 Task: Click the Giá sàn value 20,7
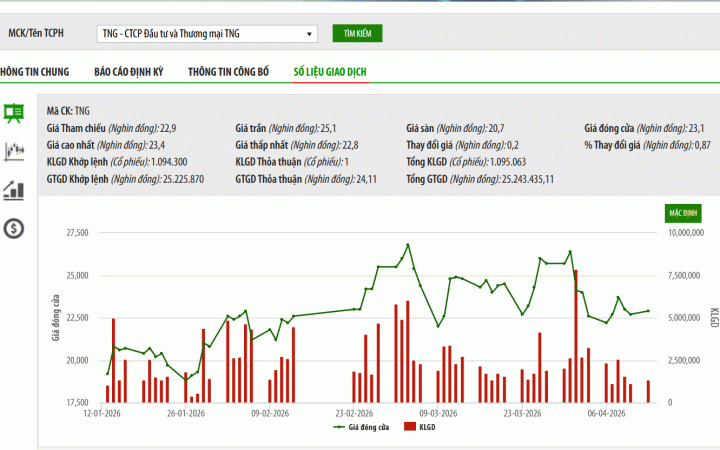[x=496, y=128]
